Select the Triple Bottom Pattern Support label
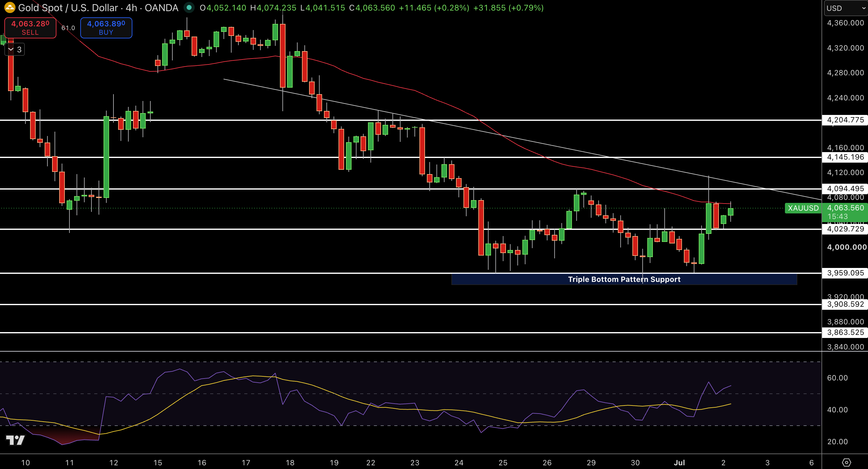 click(x=624, y=279)
